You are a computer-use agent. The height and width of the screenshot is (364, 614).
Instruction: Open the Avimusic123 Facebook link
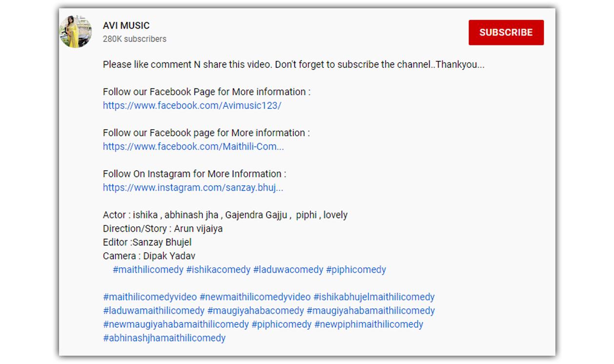(192, 105)
